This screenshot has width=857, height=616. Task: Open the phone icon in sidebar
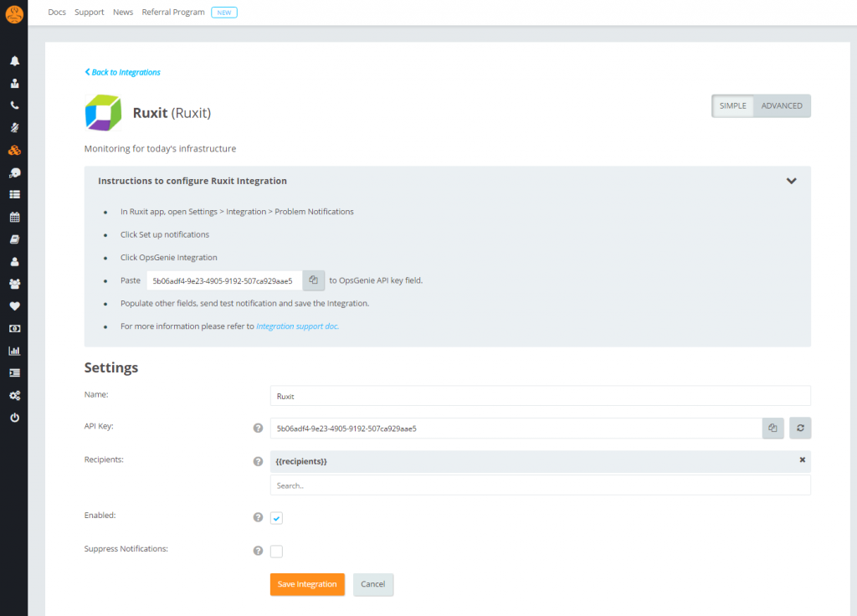(15, 105)
